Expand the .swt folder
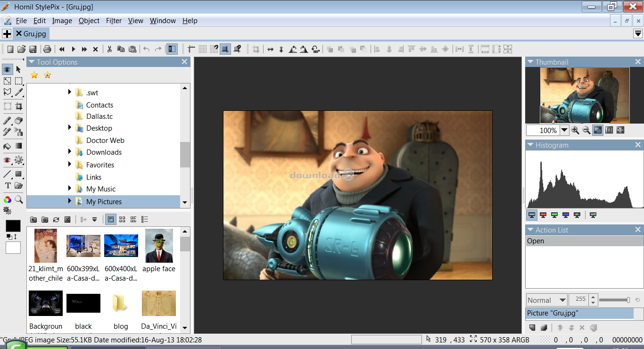 [x=70, y=92]
